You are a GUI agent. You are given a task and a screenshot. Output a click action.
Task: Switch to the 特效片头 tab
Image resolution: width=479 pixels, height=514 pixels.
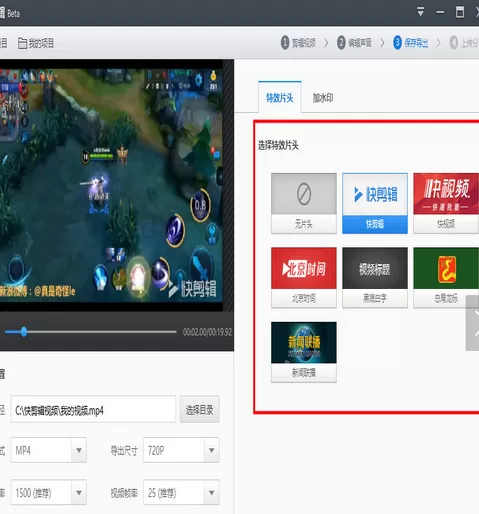pyautogui.click(x=280, y=97)
